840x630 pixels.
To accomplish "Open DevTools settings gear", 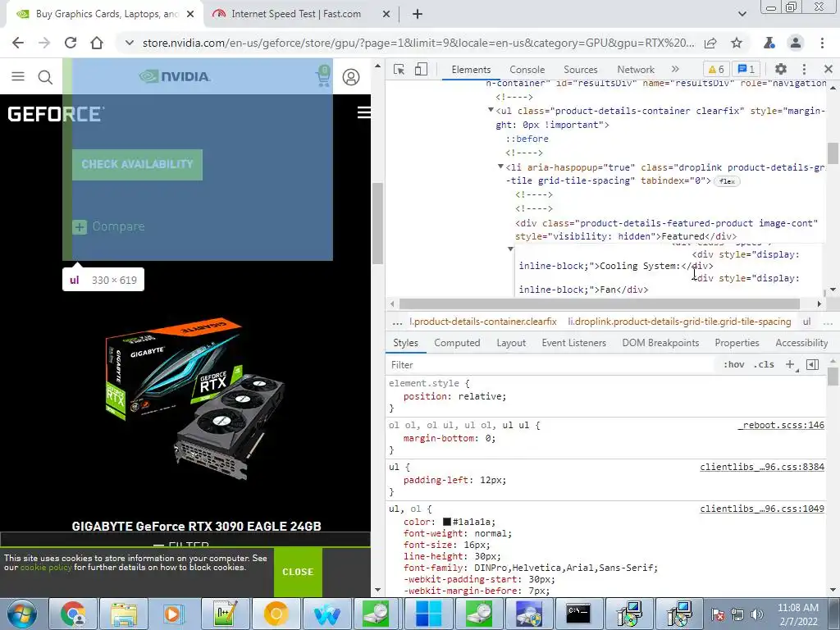I will [781, 69].
